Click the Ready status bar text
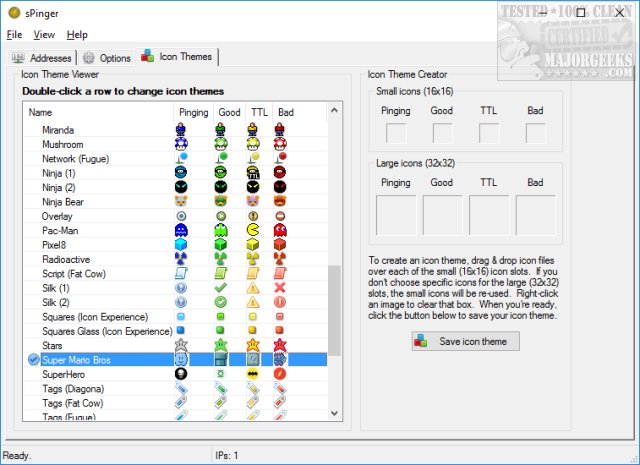This screenshot has width=640, height=465. coord(17,455)
